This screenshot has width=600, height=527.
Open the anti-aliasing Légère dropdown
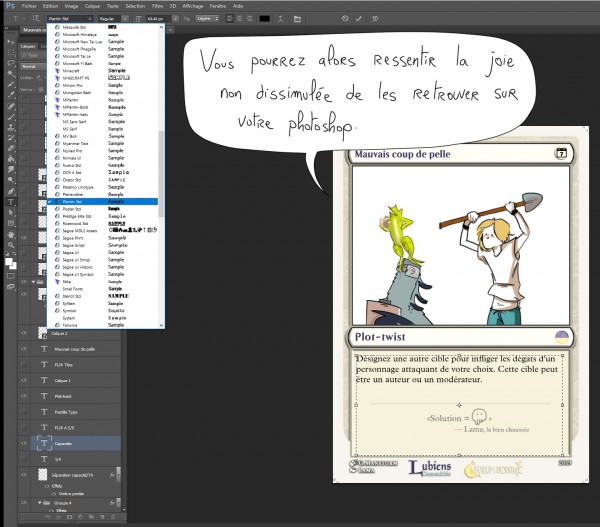pos(207,18)
